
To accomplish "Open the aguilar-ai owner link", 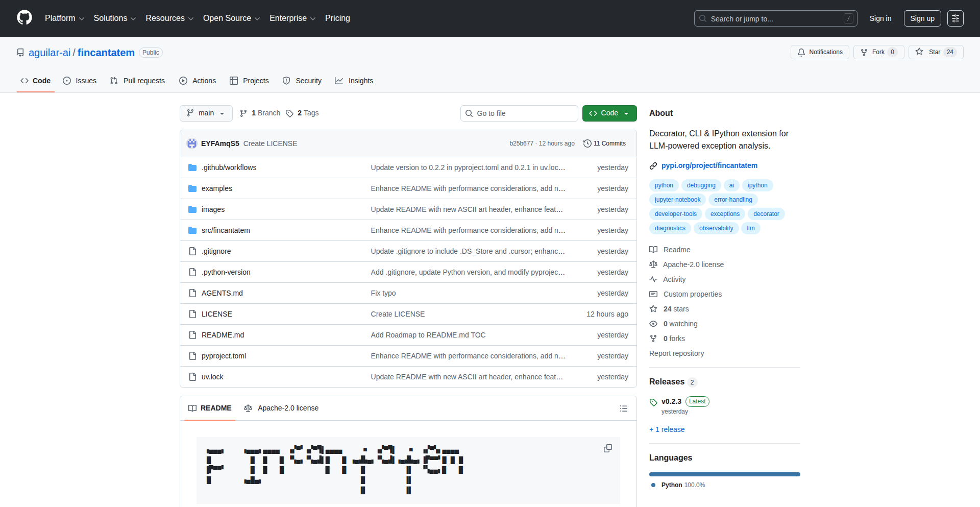I will (x=50, y=53).
